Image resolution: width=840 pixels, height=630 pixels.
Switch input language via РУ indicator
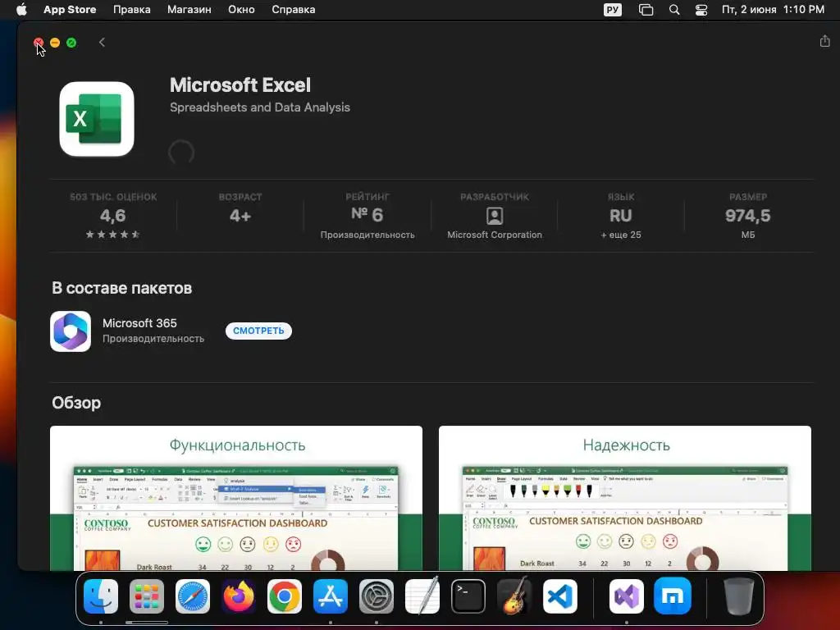[x=612, y=10]
